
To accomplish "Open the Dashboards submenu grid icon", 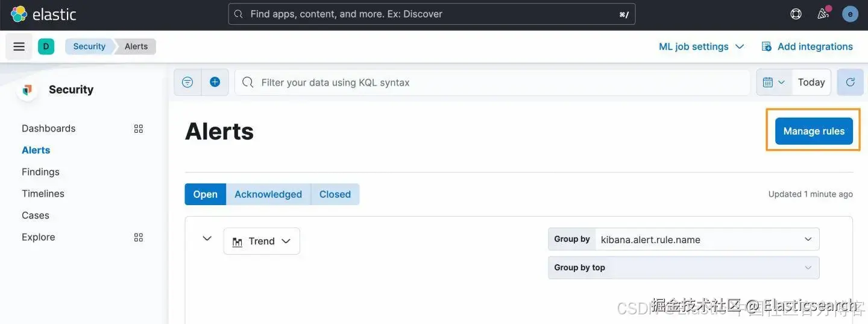I will (139, 129).
